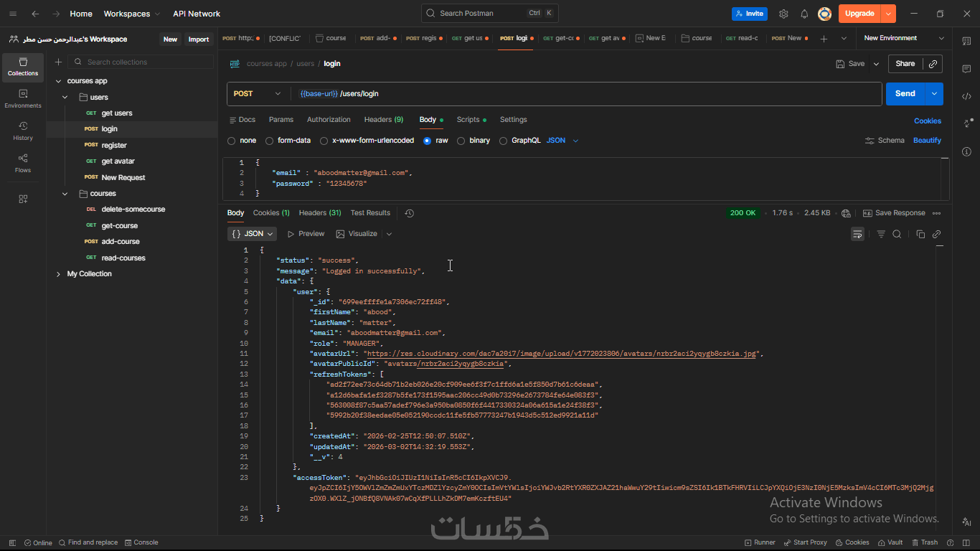Click the blue Send button
The height and width of the screenshot is (551, 980).
905,94
